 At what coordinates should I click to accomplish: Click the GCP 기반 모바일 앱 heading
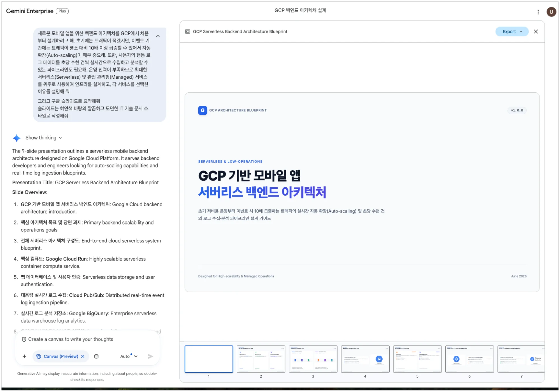[249, 176]
